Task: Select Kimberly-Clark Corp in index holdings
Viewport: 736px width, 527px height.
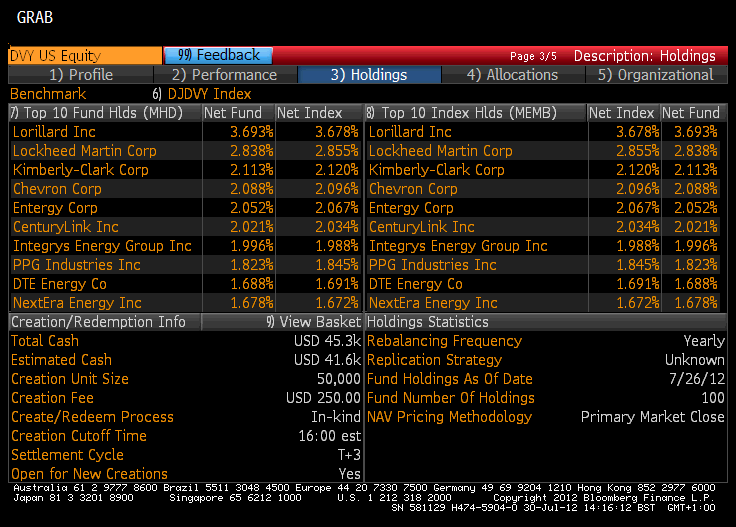Action: [x=436, y=170]
